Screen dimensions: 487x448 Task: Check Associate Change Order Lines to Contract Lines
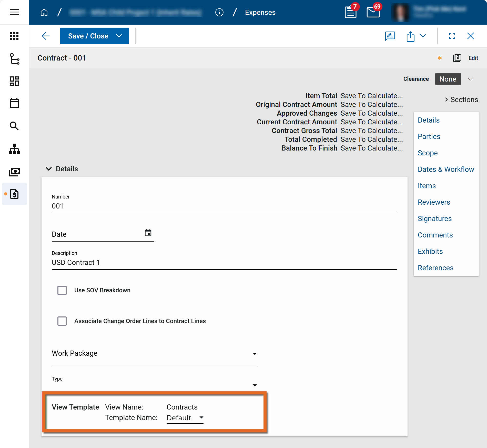point(62,321)
